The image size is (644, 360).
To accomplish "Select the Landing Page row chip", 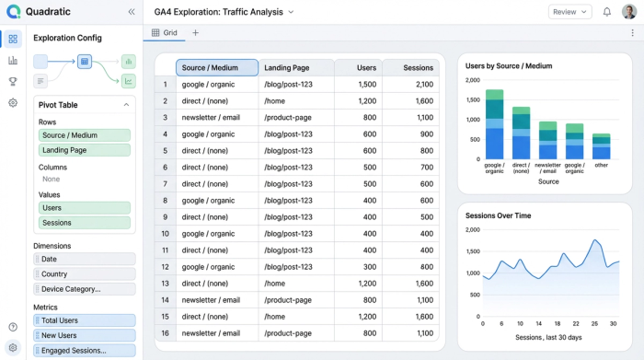I will coord(85,150).
